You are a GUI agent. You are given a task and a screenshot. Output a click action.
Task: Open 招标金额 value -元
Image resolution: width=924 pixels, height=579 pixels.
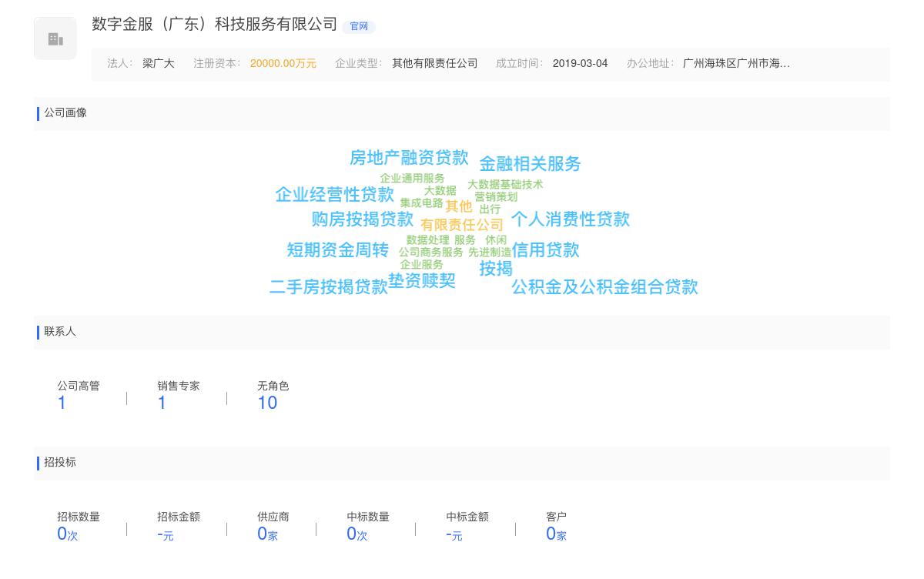tap(166, 534)
